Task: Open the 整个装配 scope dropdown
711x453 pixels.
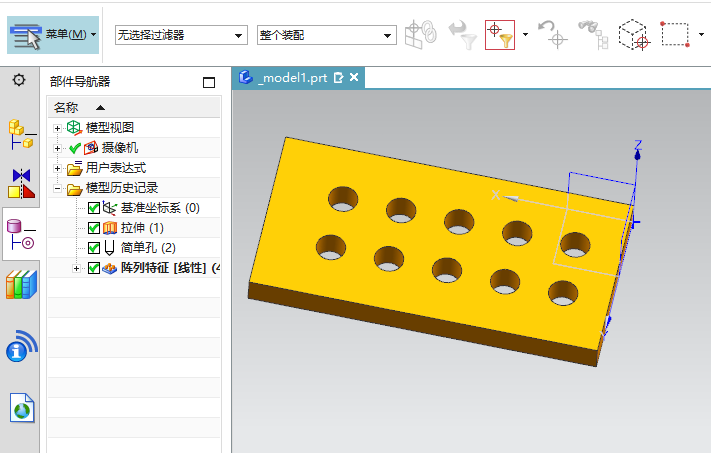Action: [326, 35]
